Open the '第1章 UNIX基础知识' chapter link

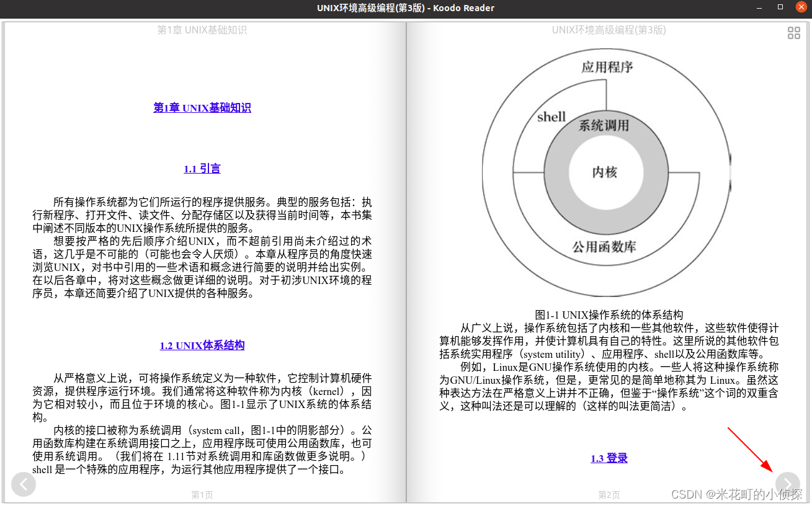[202, 108]
